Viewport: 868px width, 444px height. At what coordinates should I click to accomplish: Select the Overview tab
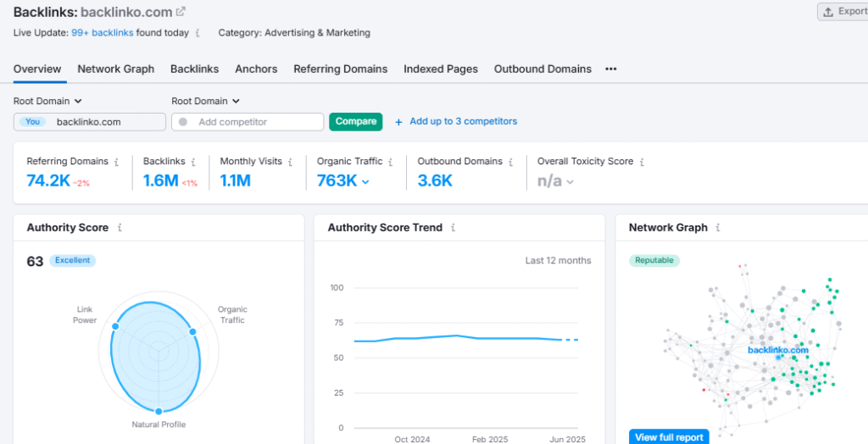click(37, 69)
